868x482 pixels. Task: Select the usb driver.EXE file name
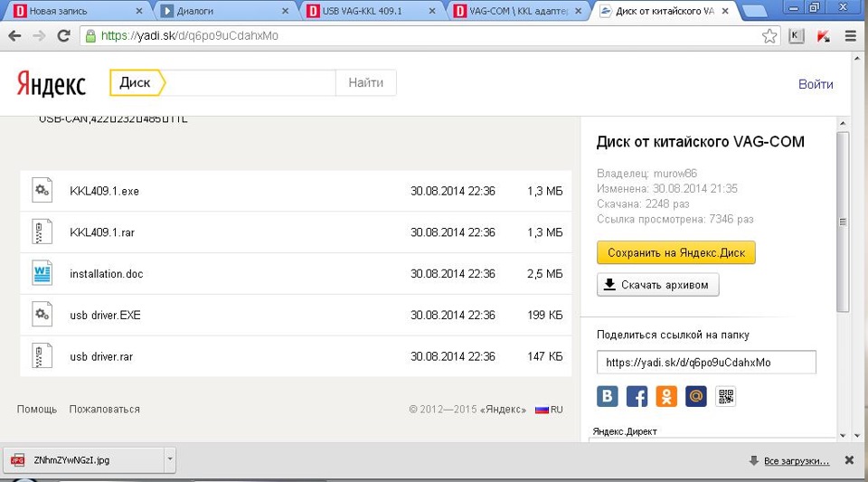[x=105, y=316]
